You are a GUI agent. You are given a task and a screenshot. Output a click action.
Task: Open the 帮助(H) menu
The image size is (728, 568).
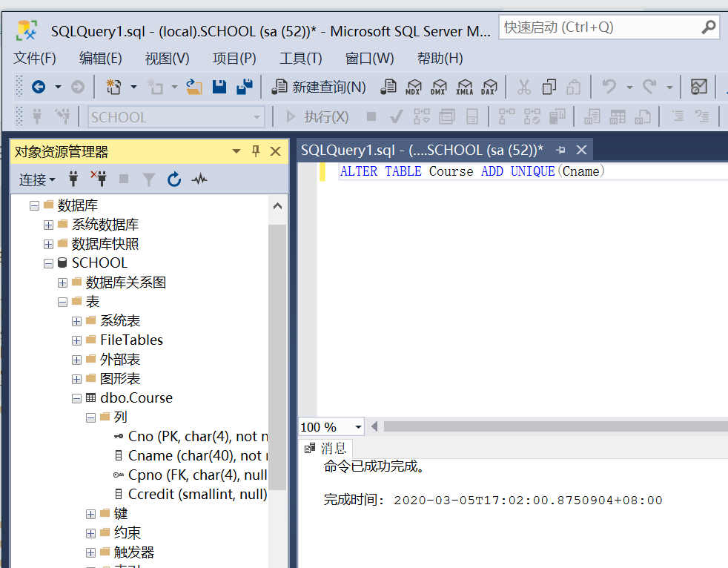(440, 58)
